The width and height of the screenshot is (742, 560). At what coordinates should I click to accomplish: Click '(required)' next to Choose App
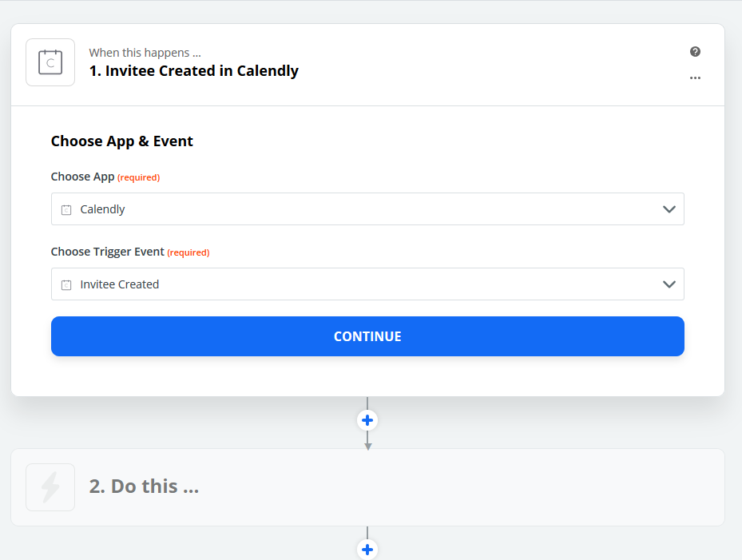pyautogui.click(x=139, y=177)
